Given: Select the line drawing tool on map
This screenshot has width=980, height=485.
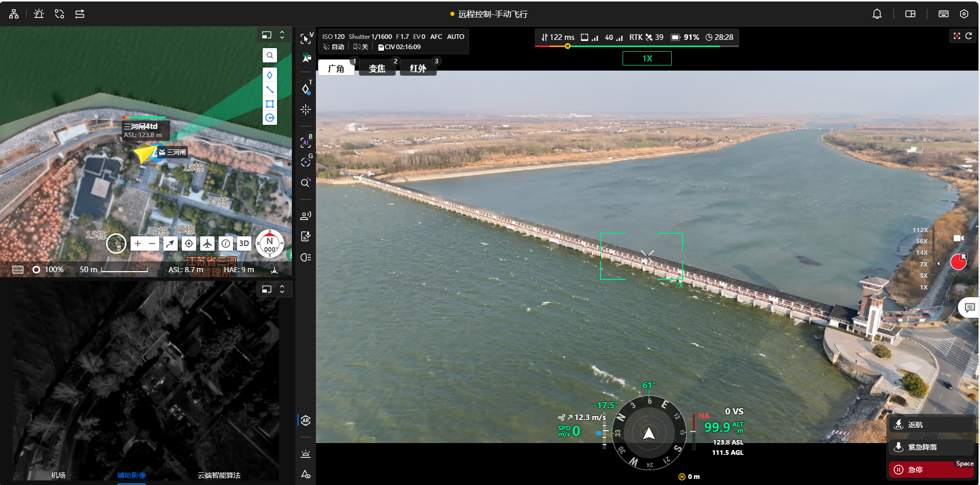Looking at the screenshot, I should [x=270, y=90].
